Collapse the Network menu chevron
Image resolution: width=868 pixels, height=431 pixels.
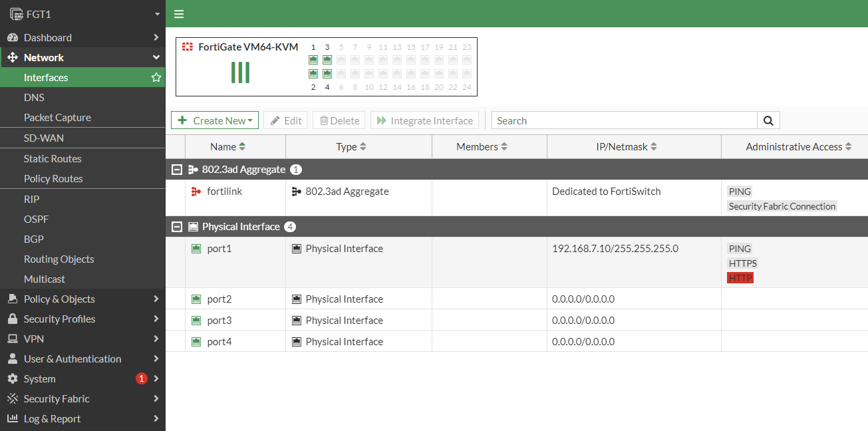pyautogui.click(x=156, y=57)
